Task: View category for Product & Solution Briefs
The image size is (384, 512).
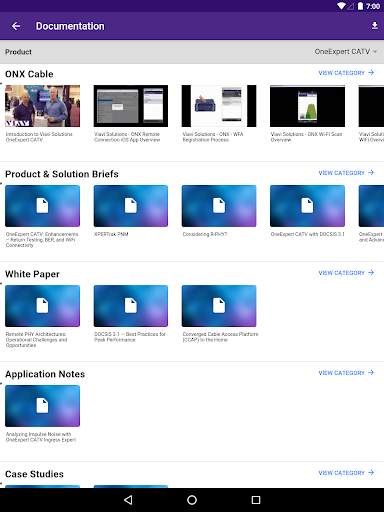Action: click(346, 173)
